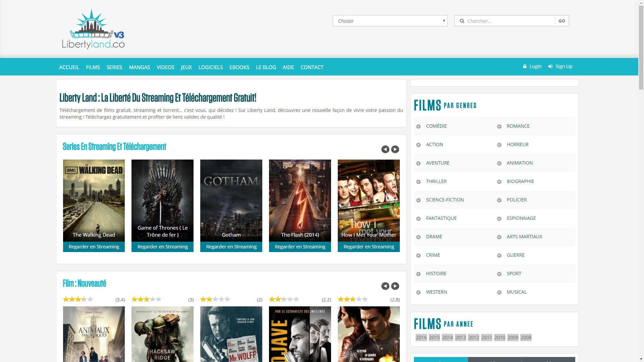The height and width of the screenshot is (362, 644).
Task: Open the LOGICIELS section tab
Action: 211,67
